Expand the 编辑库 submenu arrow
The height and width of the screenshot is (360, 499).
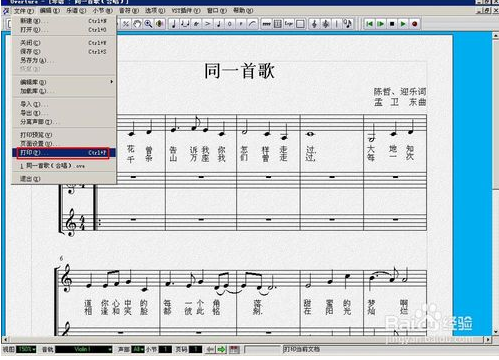112,82
